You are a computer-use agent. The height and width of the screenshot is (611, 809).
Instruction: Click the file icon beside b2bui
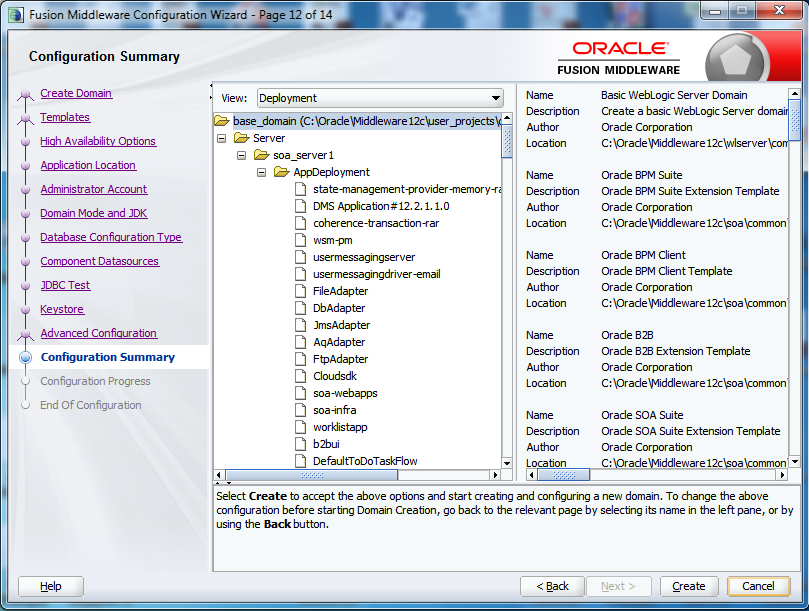pos(301,444)
